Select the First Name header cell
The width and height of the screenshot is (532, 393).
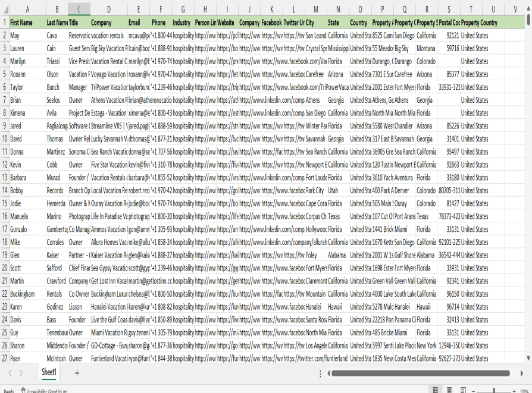(27, 22)
